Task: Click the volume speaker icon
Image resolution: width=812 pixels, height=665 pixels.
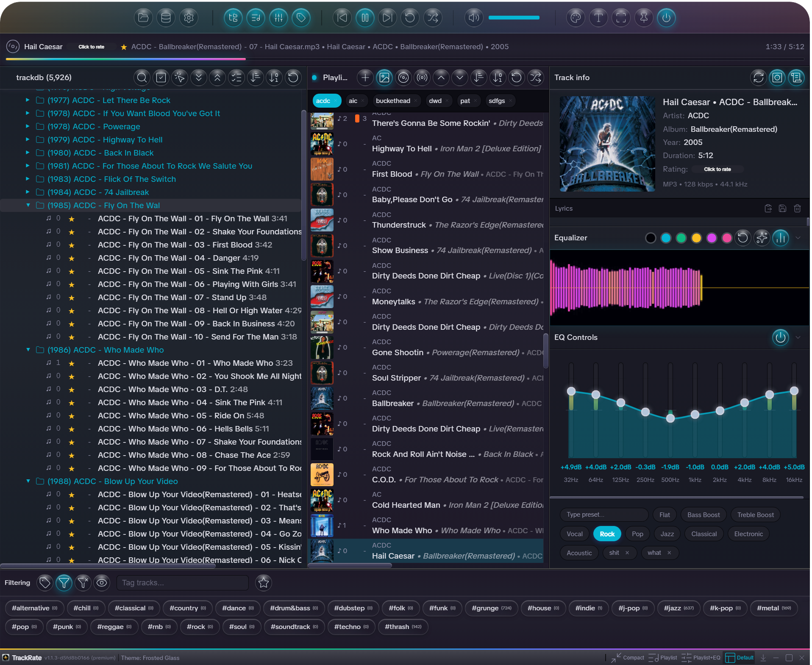Action: 473,17
